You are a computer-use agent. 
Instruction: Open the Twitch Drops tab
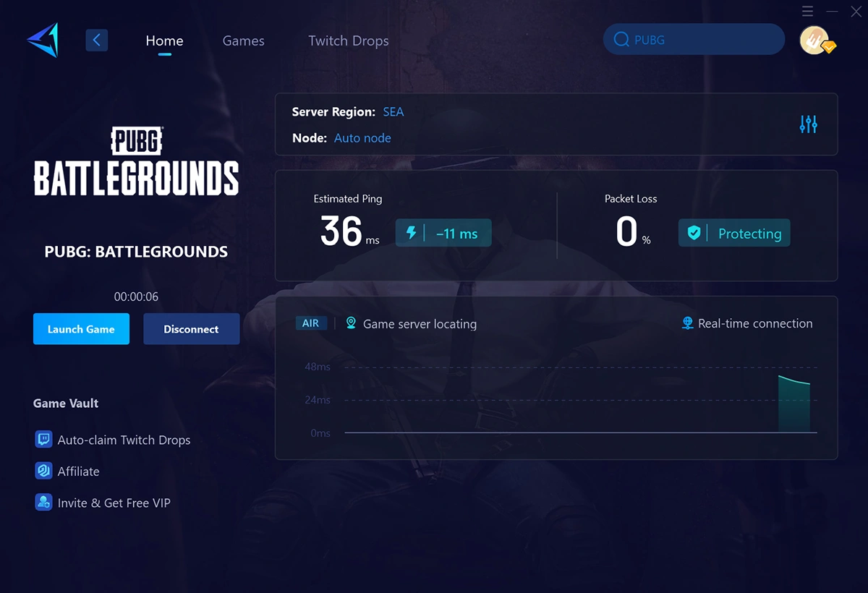pos(348,40)
